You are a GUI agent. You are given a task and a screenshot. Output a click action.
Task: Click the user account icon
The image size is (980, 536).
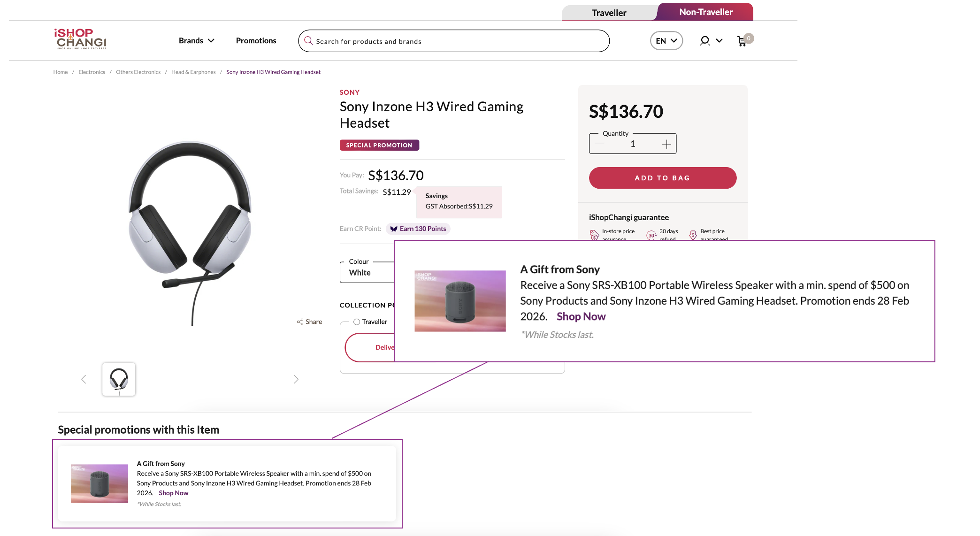704,41
